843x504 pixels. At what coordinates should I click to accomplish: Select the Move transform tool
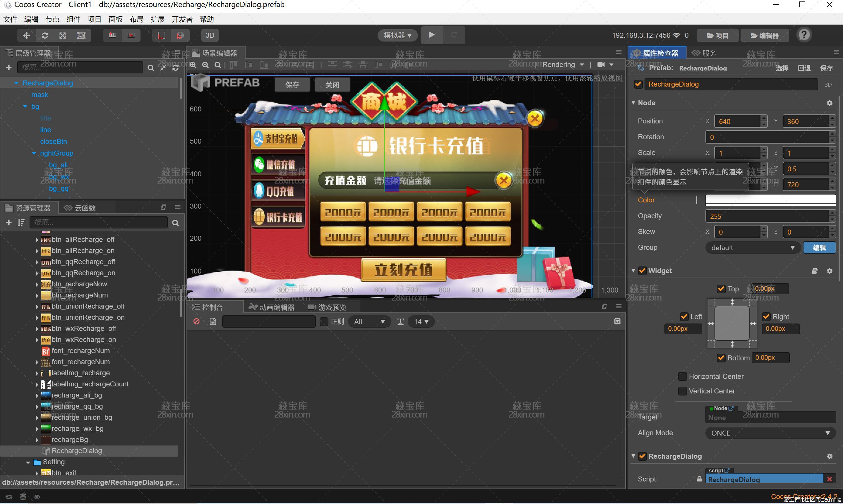[27, 35]
